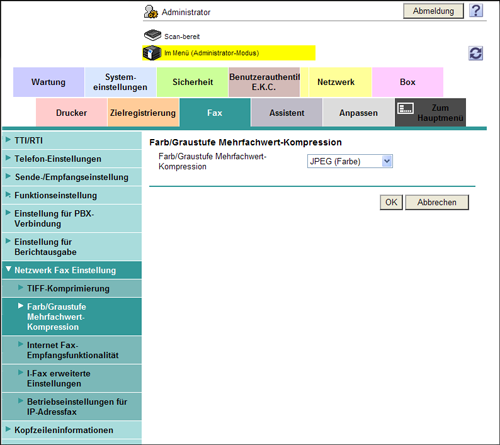This screenshot has height=445, width=500.
Task: Switch to the Sicherheit tab
Action: pos(192,82)
